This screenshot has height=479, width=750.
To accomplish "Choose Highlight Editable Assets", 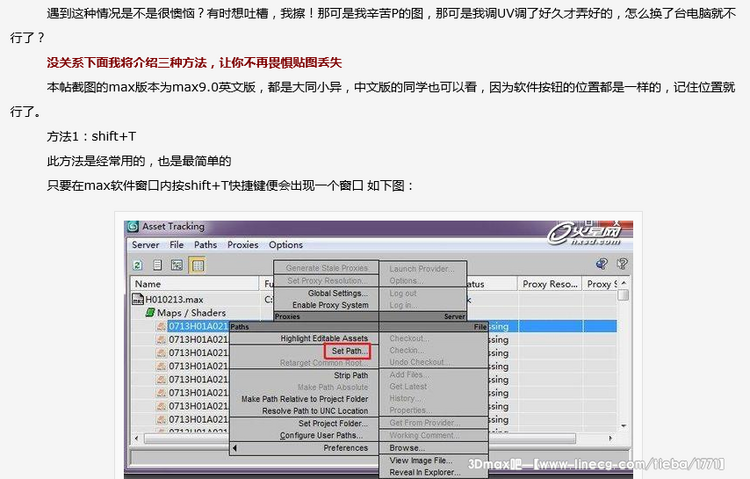I will (324, 338).
